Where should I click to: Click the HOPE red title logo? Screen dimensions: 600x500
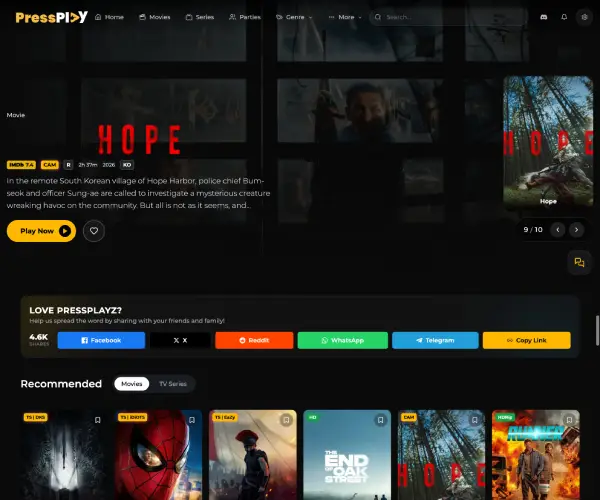click(x=139, y=140)
